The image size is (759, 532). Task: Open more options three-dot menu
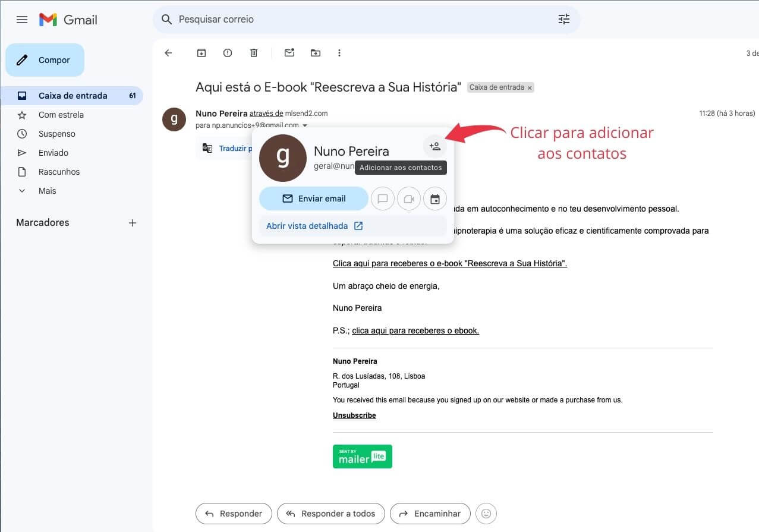coord(339,53)
